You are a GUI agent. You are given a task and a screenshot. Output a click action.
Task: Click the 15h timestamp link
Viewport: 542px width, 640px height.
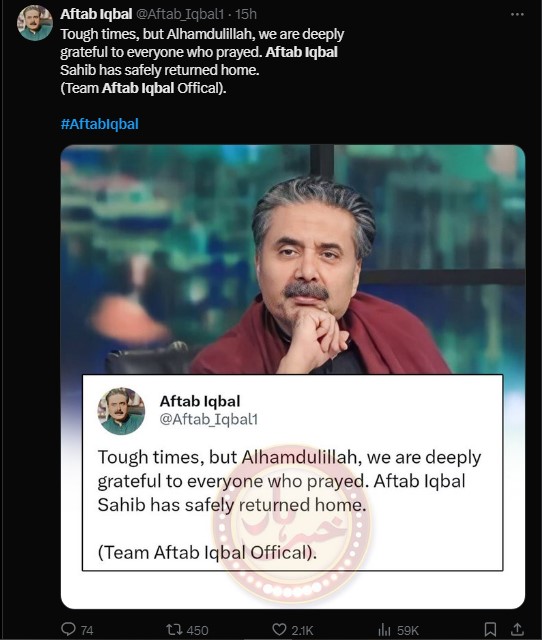click(246, 14)
